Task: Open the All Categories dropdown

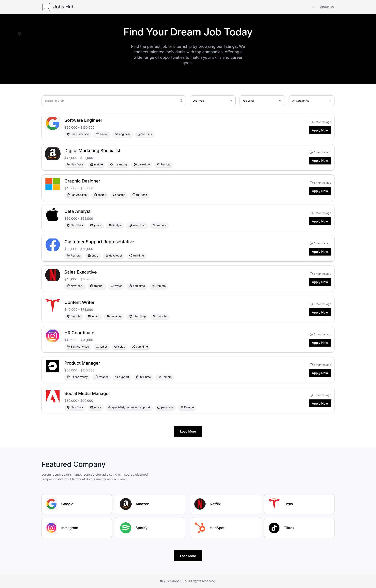Action: tap(312, 101)
